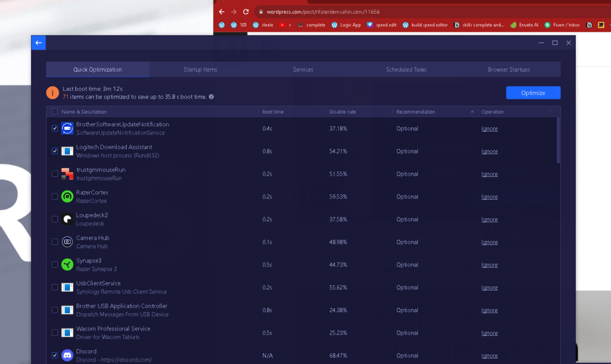The width and height of the screenshot is (611, 364).
Task: Click the blue back arrow button
Action: tap(39, 43)
